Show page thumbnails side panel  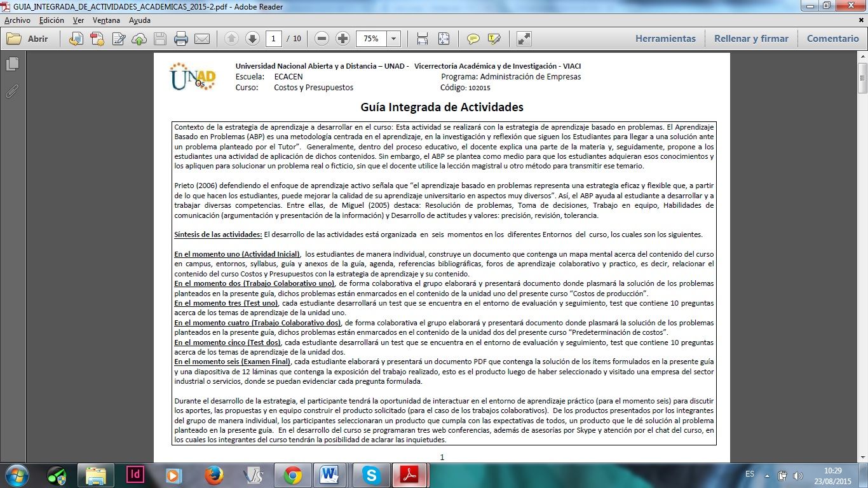click(x=12, y=64)
